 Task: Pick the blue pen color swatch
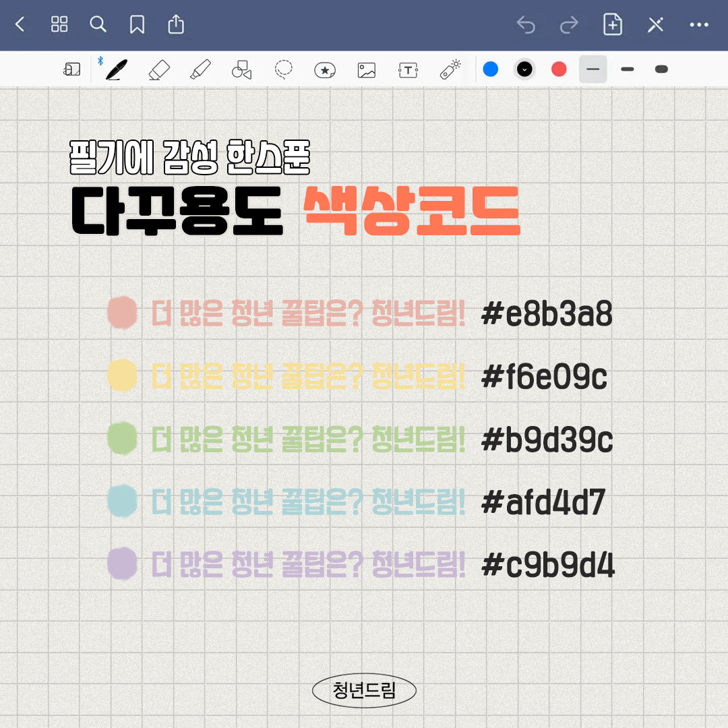[x=491, y=69]
